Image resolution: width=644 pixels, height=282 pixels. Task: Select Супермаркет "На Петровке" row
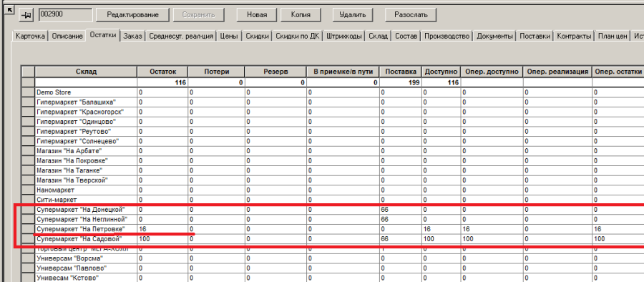[x=333, y=229]
